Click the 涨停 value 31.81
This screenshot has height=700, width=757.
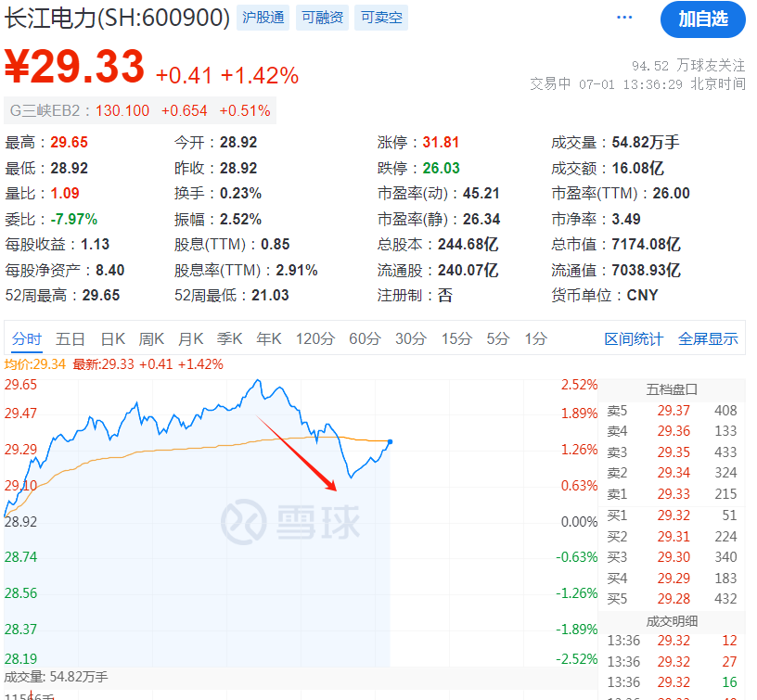[441, 142]
